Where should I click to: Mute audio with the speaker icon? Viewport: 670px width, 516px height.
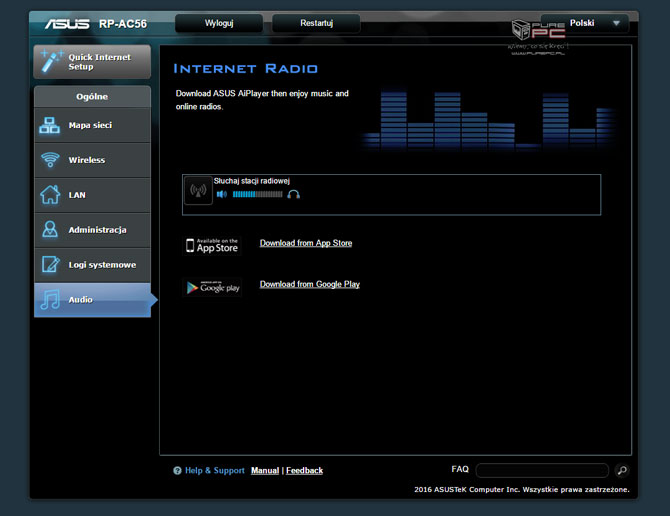pos(221,194)
